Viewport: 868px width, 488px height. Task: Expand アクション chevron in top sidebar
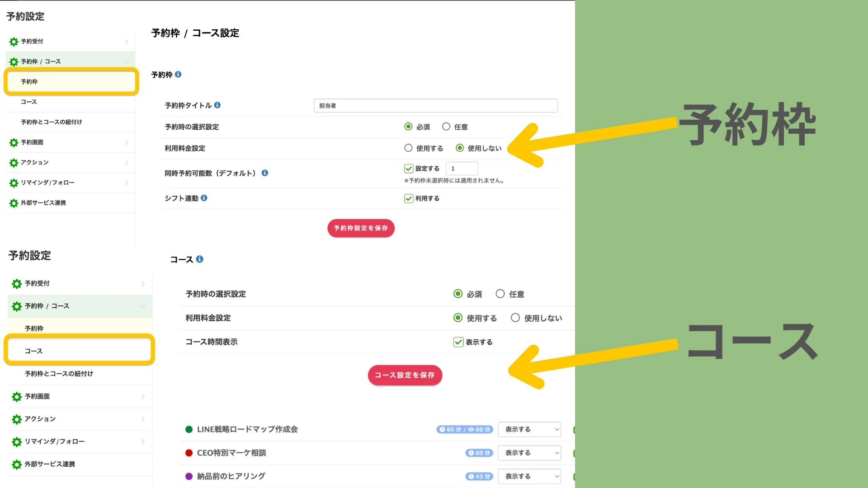[x=127, y=163]
